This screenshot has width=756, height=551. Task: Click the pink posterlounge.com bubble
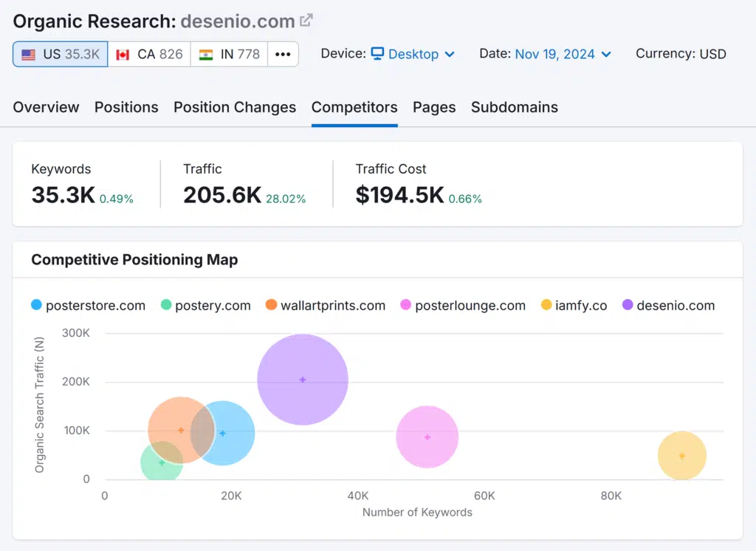coord(427,437)
